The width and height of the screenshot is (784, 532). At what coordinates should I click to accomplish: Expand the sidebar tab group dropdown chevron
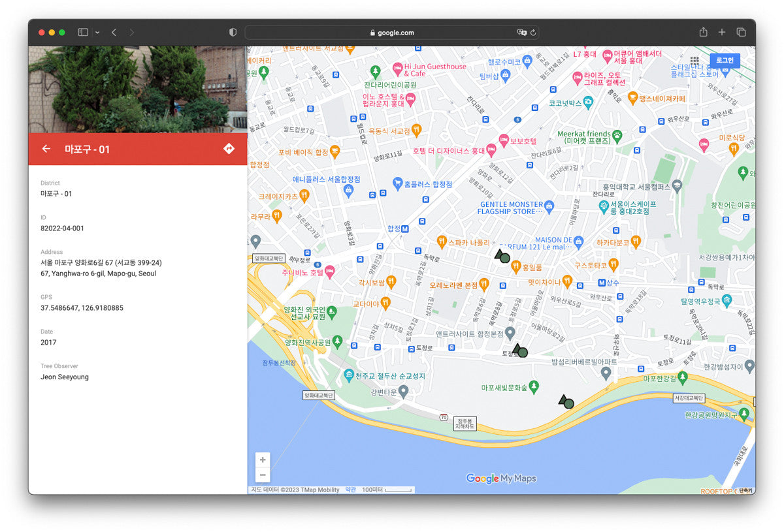point(97,32)
